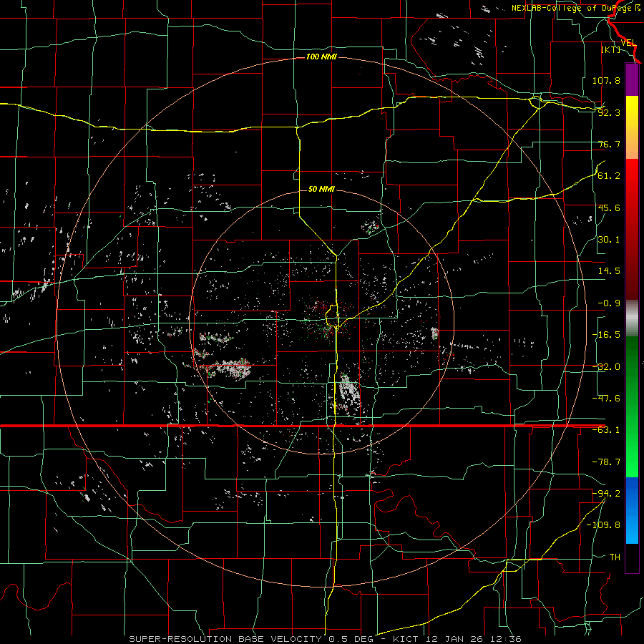This screenshot has width=644, height=644.
Task: Click the -47.6 velocity scale value
Action: 606,399
